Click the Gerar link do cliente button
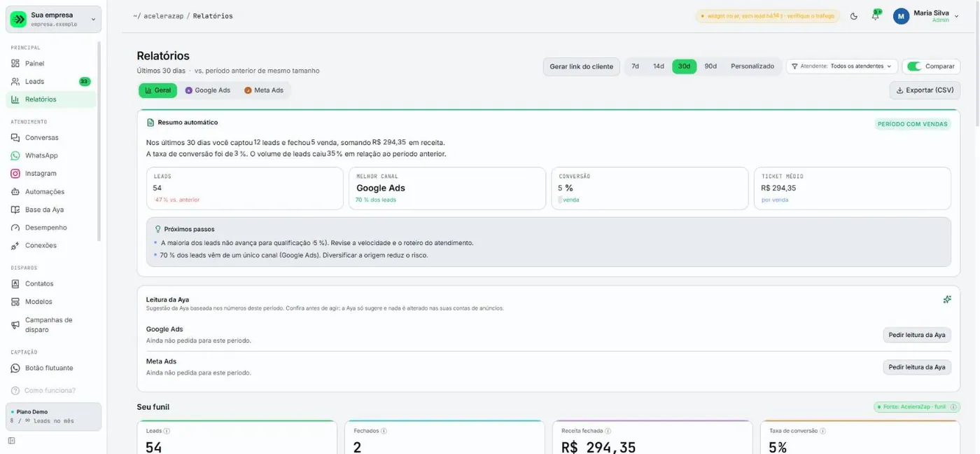980x454 pixels. (x=581, y=67)
